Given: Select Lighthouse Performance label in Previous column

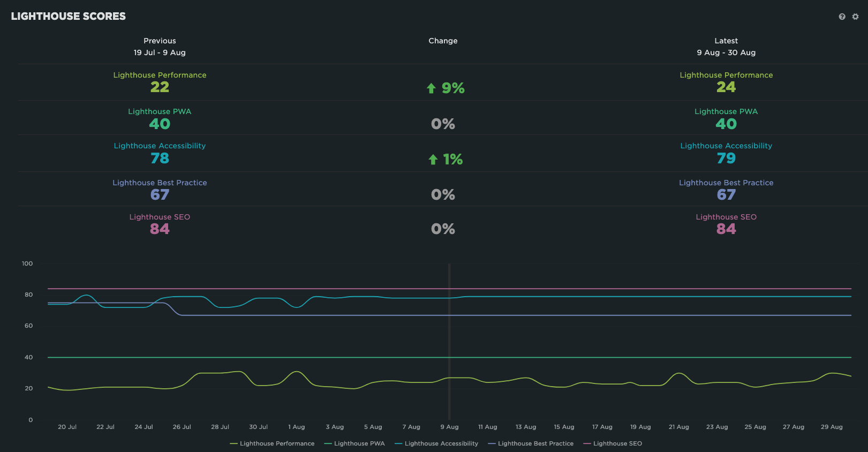Looking at the screenshot, I should coord(160,75).
